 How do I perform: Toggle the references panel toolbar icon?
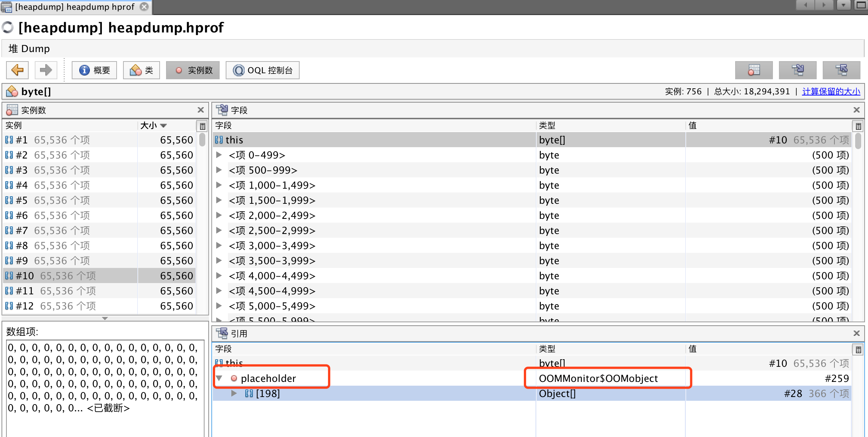pyautogui.click(x=842, y=70)
